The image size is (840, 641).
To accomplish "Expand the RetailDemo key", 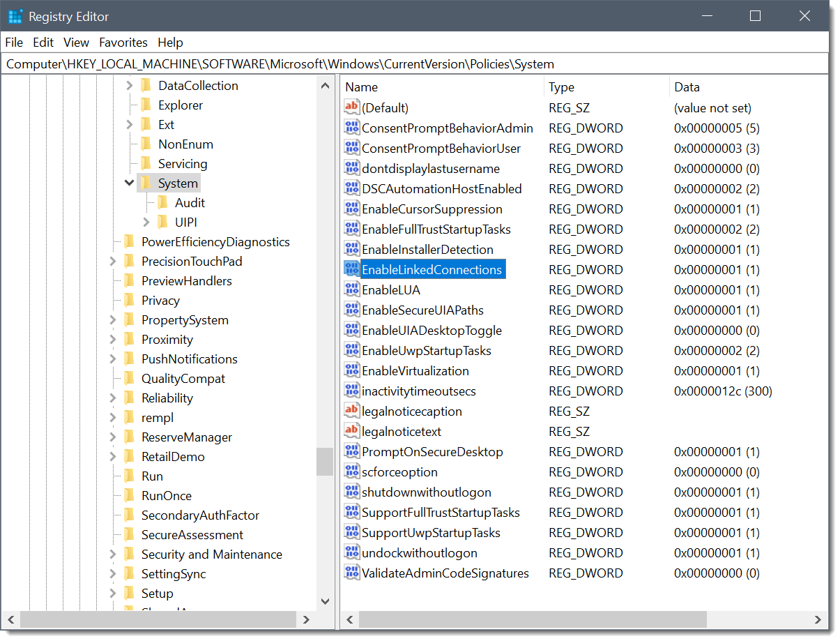I will point(113,457).
